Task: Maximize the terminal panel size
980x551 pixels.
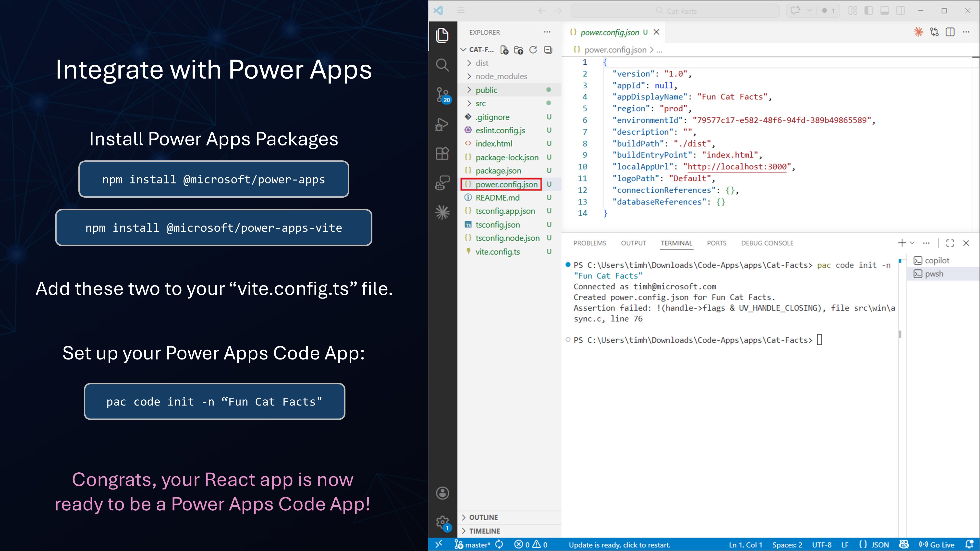Action: [950, 243]
